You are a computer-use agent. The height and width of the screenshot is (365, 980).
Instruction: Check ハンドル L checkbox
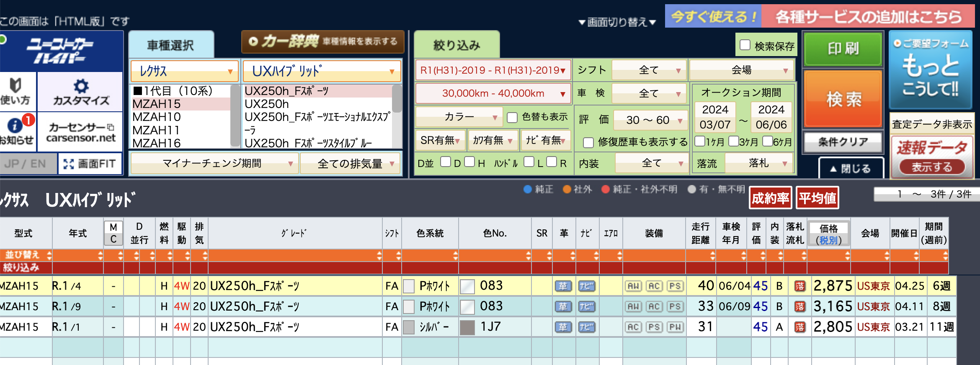[529, 162]
